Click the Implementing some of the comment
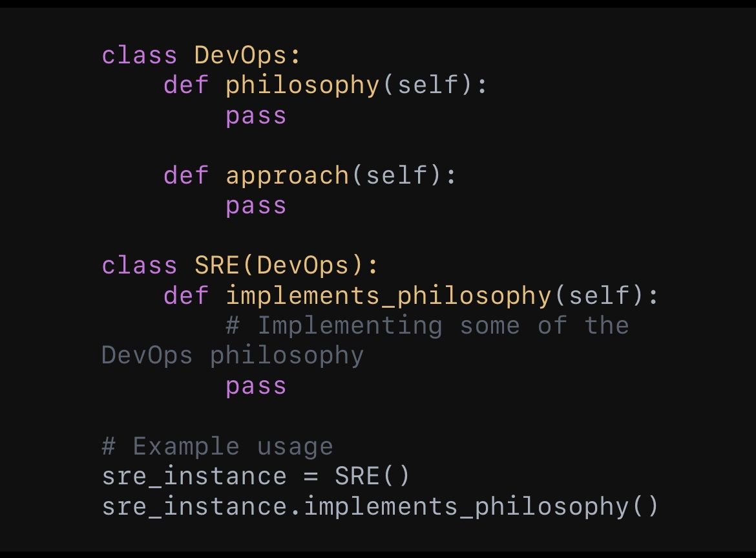 [x=427, y=325]
